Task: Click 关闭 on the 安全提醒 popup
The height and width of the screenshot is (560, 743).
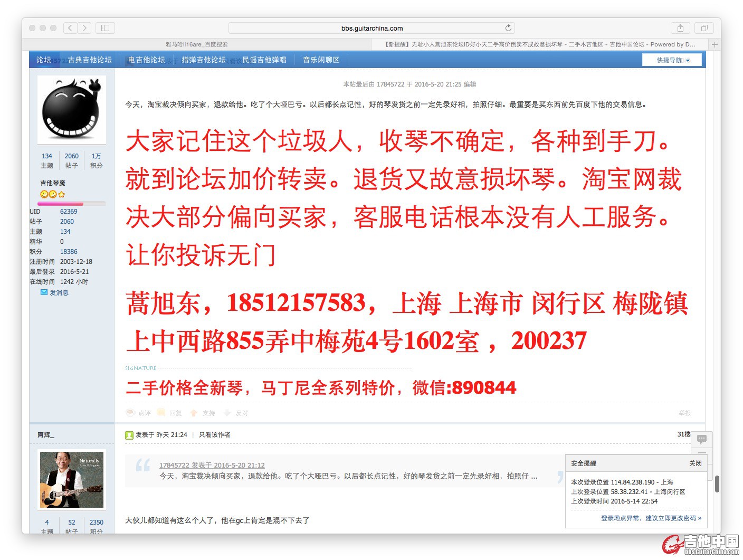Action: 695,463
